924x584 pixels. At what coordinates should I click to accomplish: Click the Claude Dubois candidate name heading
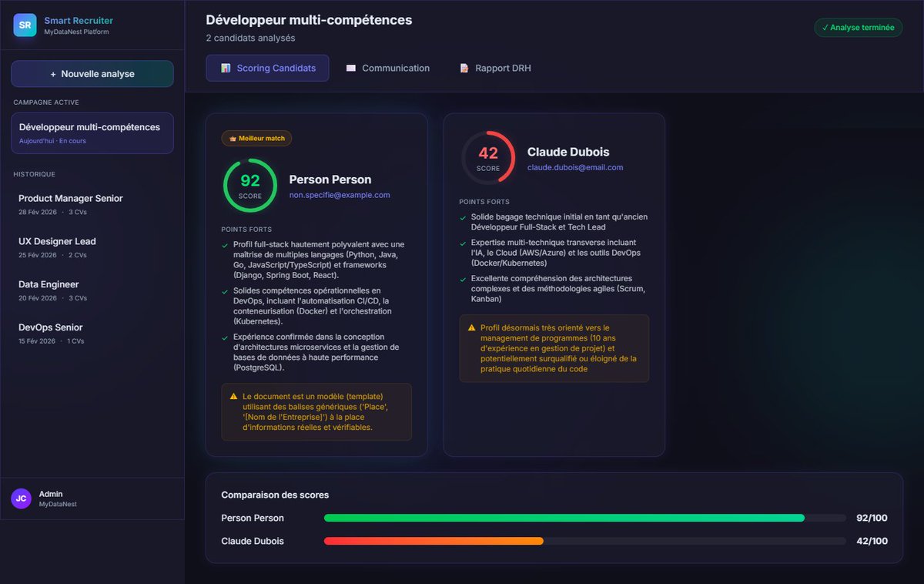tap(568, 152)
